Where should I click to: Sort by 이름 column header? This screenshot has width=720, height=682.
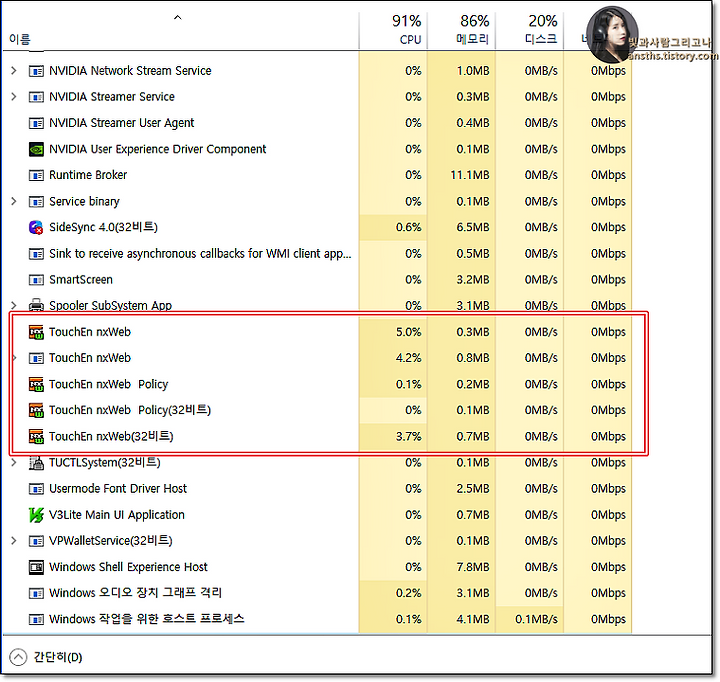click(20, 39)
